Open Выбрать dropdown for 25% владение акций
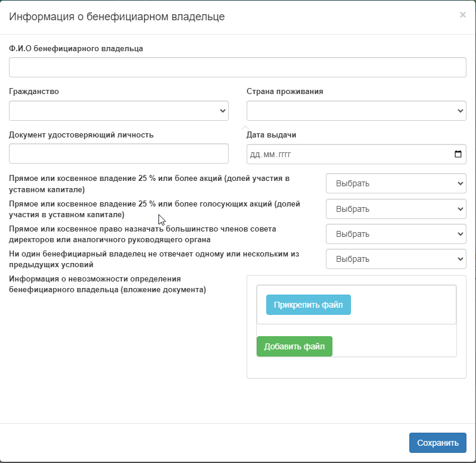The height and width of the screenshot is (463, 476). coord(396,183)
